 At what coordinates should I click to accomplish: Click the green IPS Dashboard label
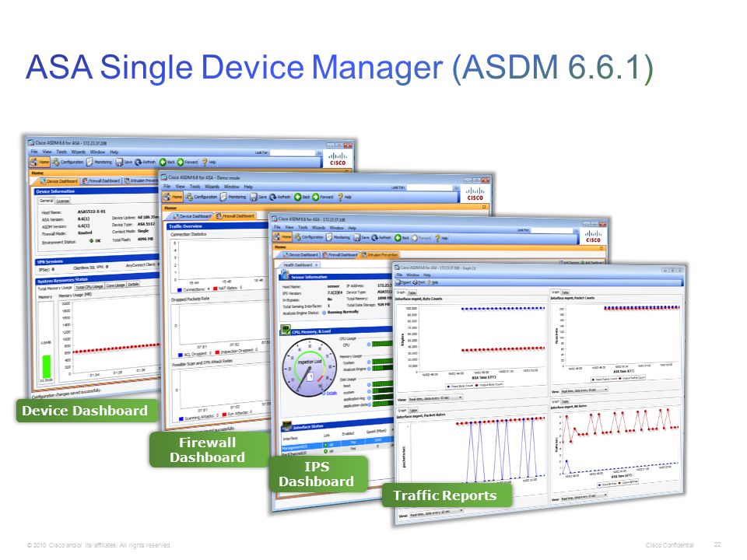coord(317,474)
